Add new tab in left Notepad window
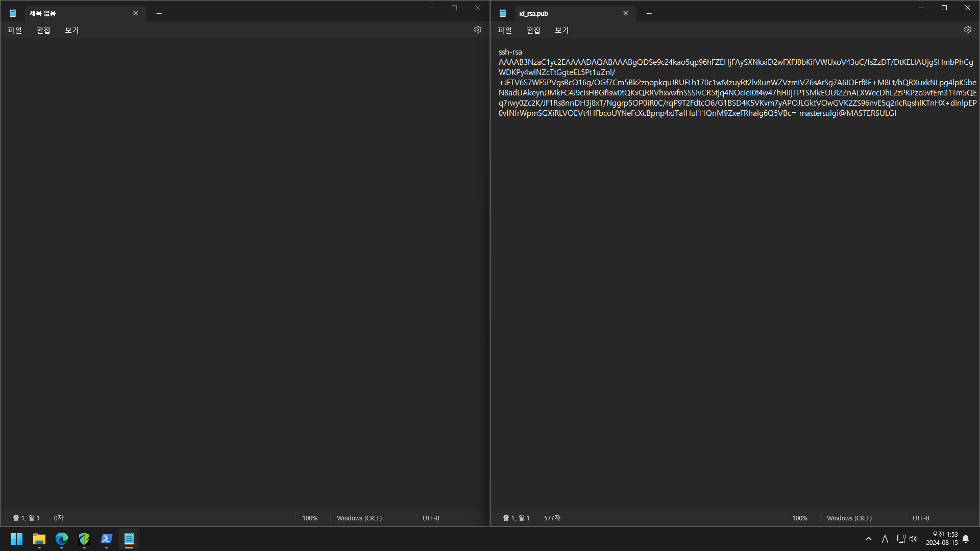The height and width of the screenshot is (551, 980). click(159, 14)
